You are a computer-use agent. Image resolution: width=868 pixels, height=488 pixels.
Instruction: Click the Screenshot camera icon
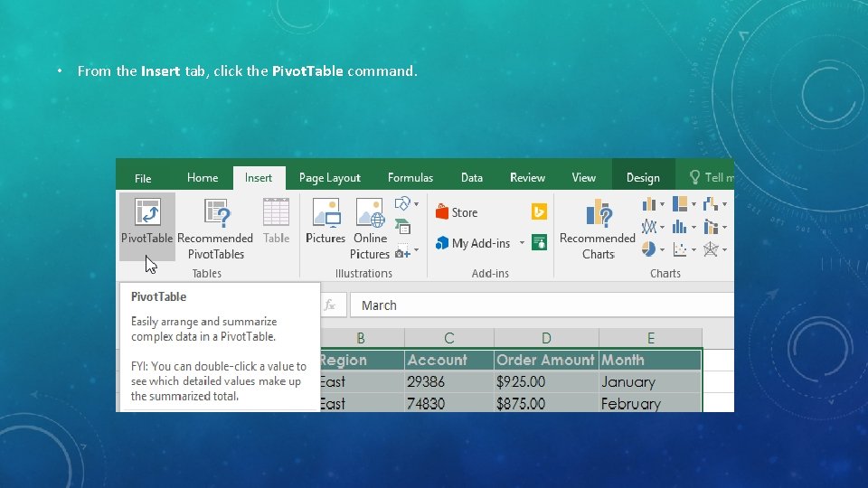(x=402, y=252)
